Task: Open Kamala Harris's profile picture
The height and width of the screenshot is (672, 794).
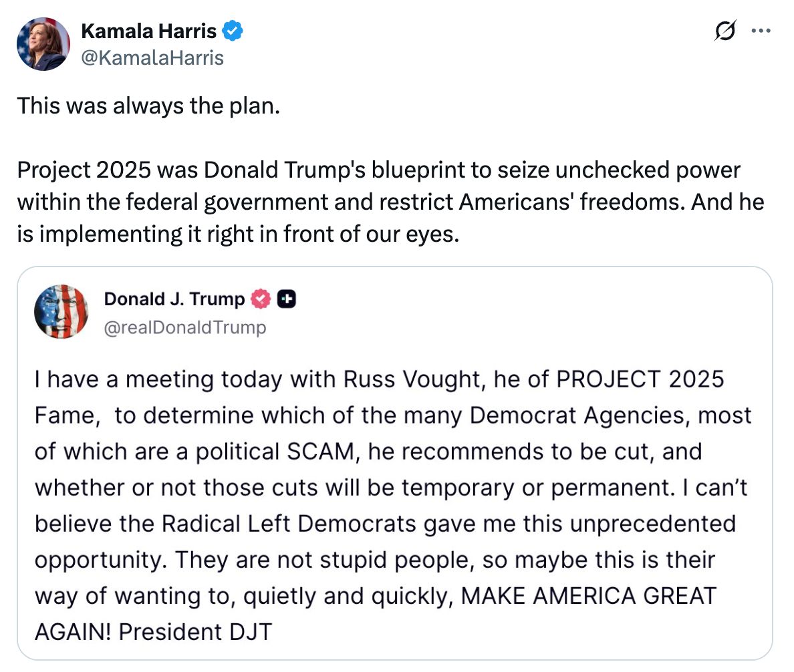Action: coord(43,44)
